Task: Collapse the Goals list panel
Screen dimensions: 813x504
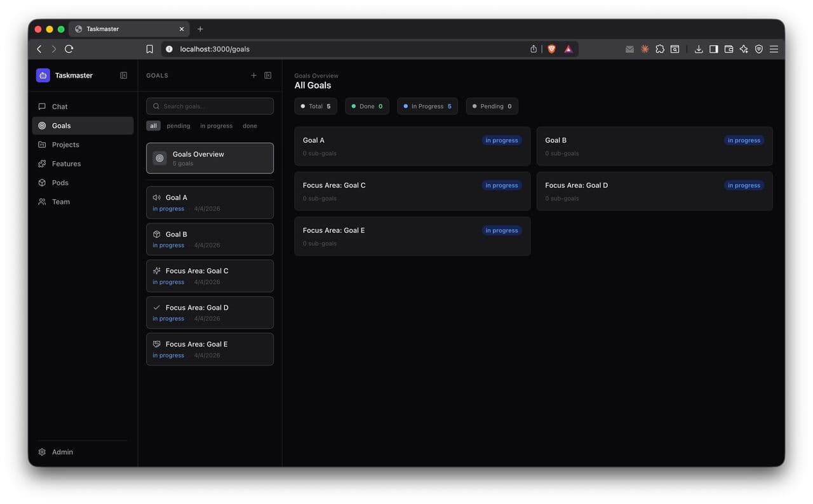Action: [267, 75]
